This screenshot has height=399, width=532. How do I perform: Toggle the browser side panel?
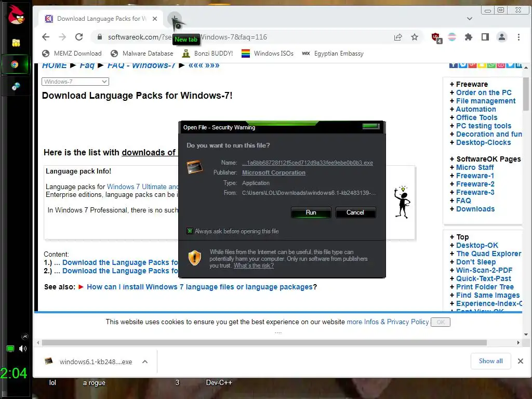click(x=485, y=37)
